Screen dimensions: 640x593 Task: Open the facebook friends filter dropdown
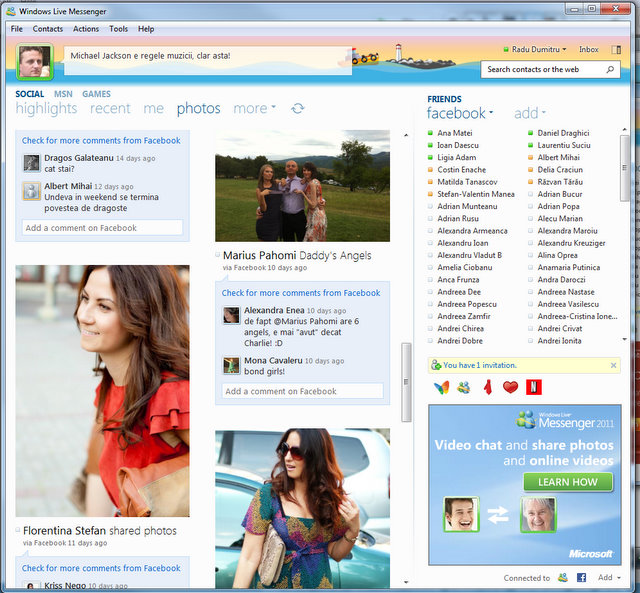pyautogui.click(x=491, y=112)
